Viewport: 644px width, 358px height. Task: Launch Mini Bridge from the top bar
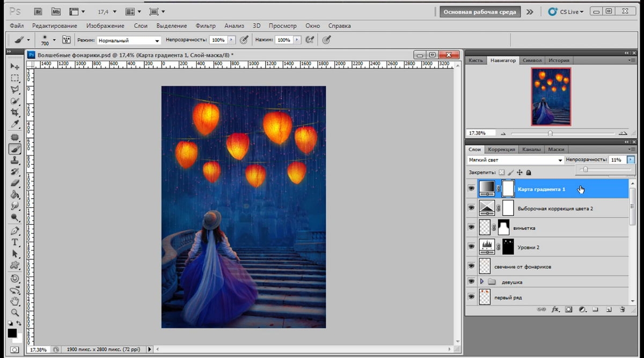[56, 11]
